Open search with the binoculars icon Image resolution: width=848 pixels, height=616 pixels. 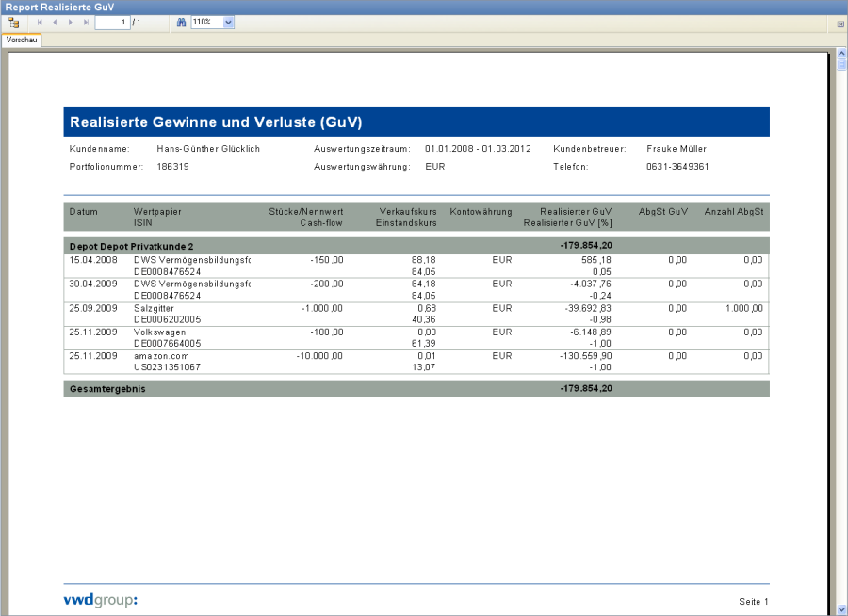pos(181,22)
